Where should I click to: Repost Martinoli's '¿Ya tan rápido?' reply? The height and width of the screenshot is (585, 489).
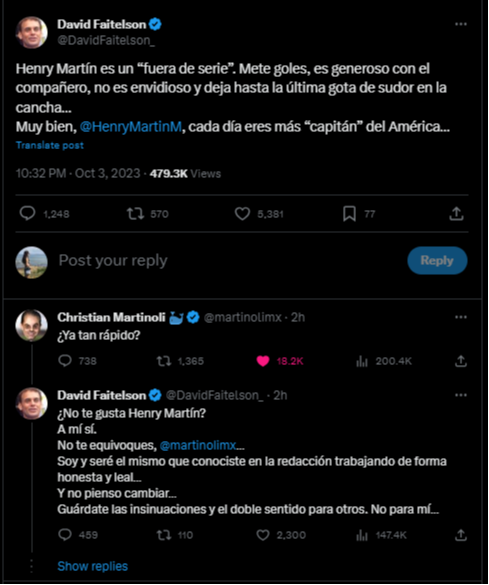[x=164, y=361]
